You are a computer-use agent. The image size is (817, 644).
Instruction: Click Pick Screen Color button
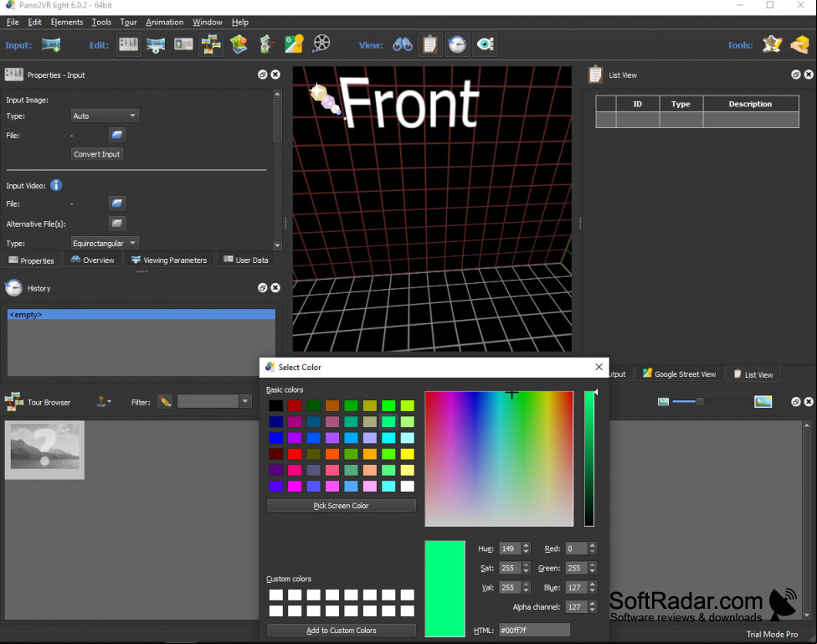(x=342, y=505)
